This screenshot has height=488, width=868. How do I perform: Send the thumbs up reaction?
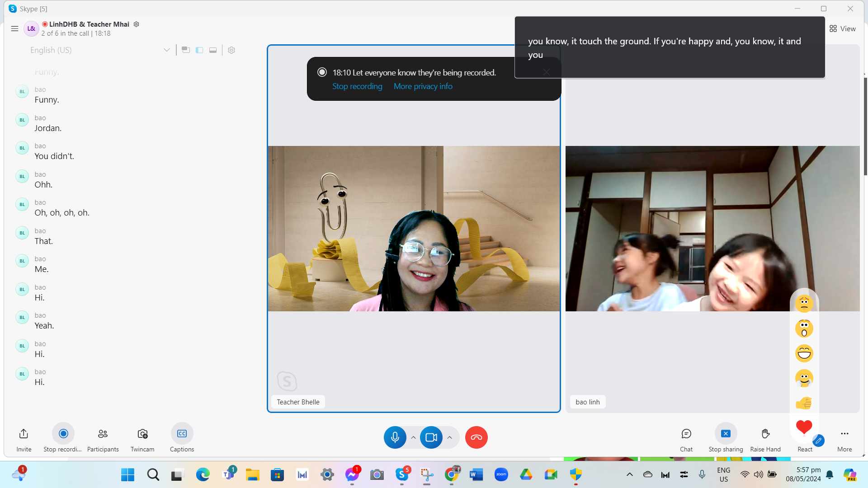coord(804,403)
